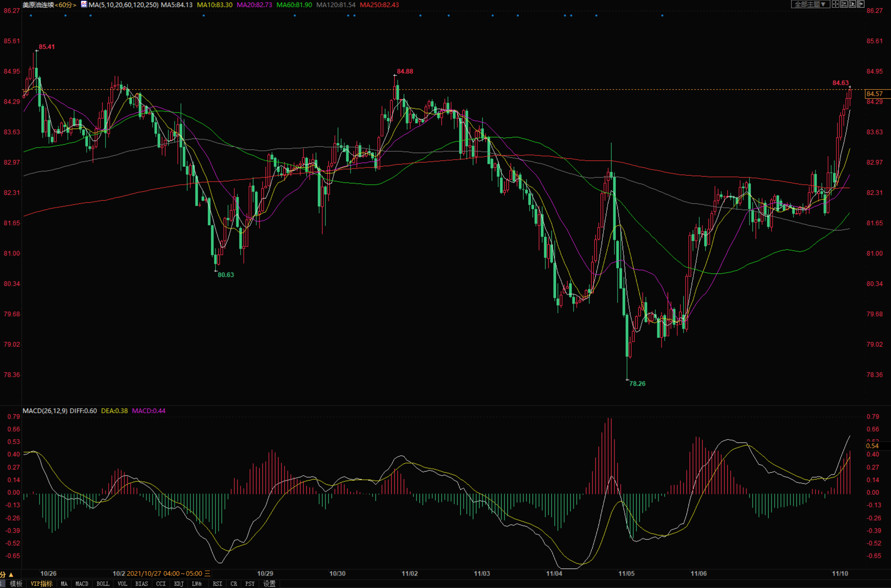Click the orange triangle next to 分
Viewport: 891px width, 588px height.
pos(11,574)
